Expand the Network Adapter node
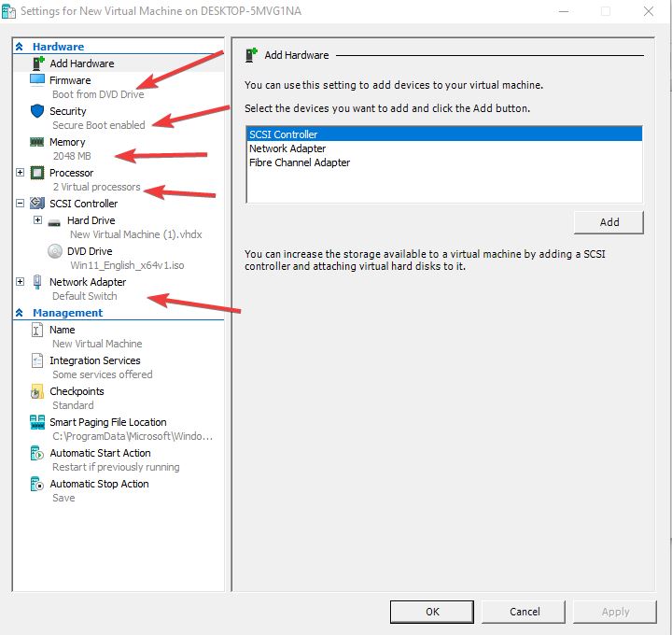Screen dimensions: 672x635 click(21, 282)
